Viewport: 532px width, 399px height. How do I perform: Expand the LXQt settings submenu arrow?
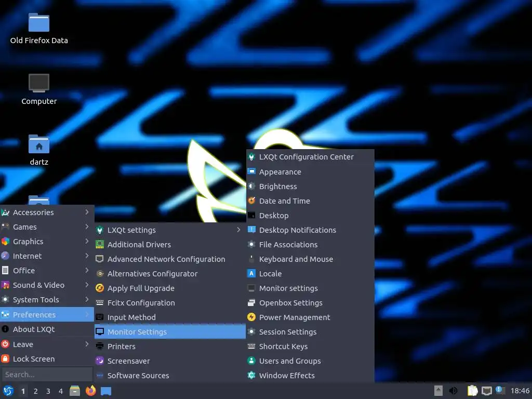coord(238,230)
